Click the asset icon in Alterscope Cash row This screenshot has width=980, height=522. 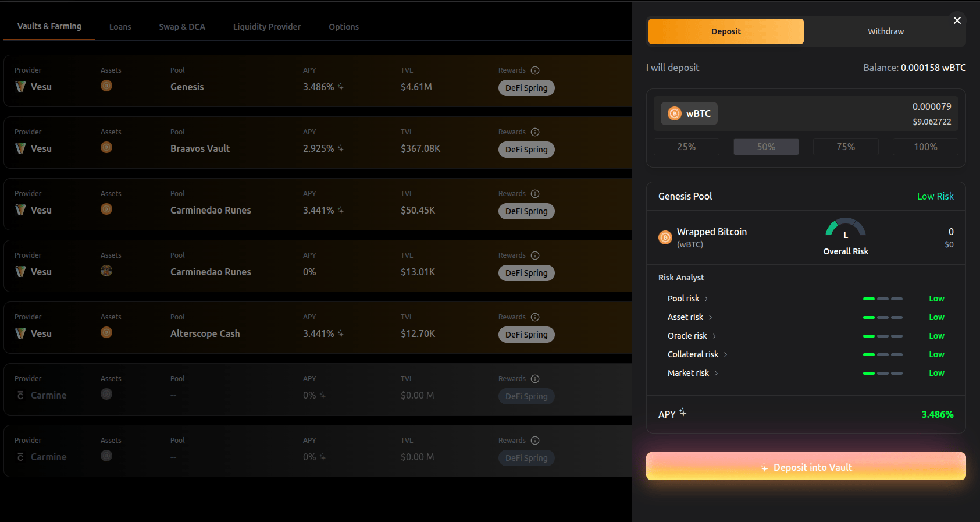pyautogui.click(x=106, y=332)
